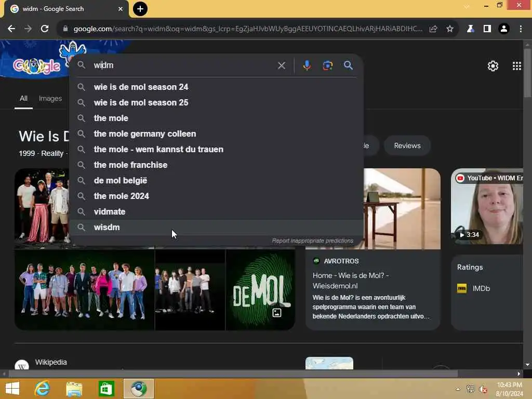
Task: Select suggestion wie is de mol season 24
Action: (217, 87)
